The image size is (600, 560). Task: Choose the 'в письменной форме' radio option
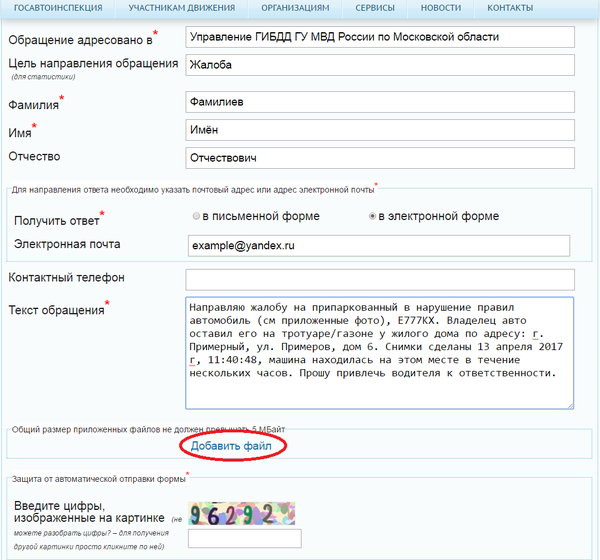point(195,216)
